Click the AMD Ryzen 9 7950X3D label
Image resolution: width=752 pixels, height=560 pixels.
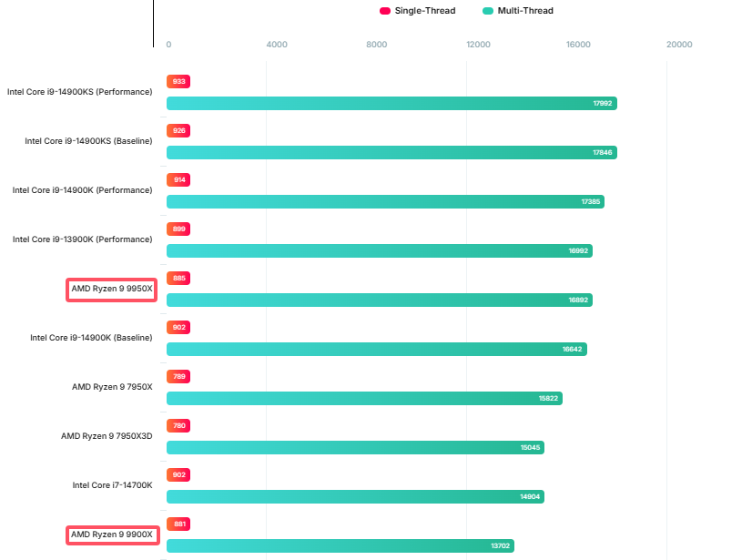click(107, 436)
